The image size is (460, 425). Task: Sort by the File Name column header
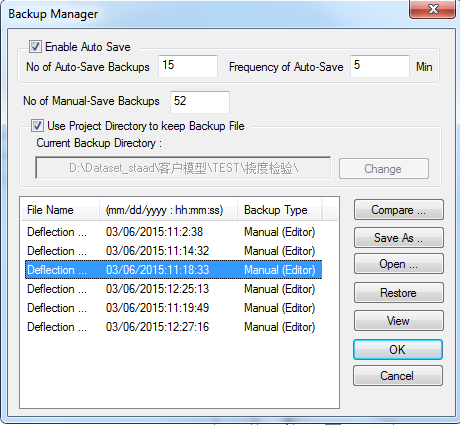60,210
